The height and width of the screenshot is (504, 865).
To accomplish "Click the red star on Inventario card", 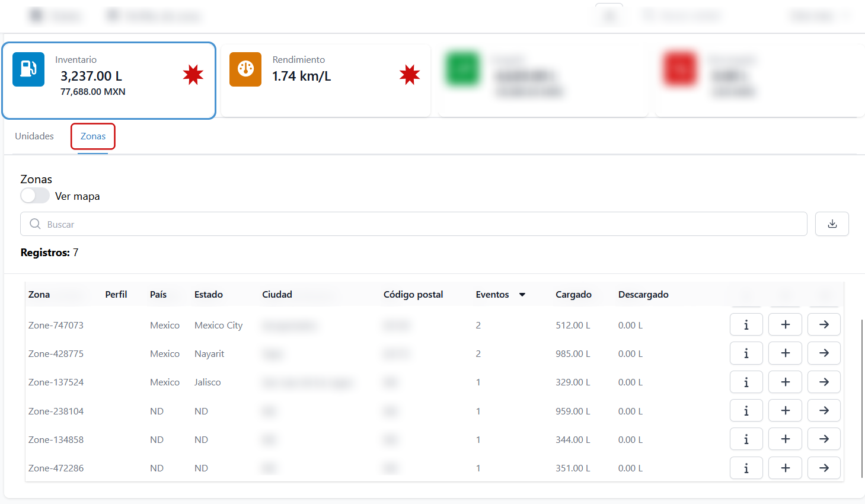I will [193, 75].
